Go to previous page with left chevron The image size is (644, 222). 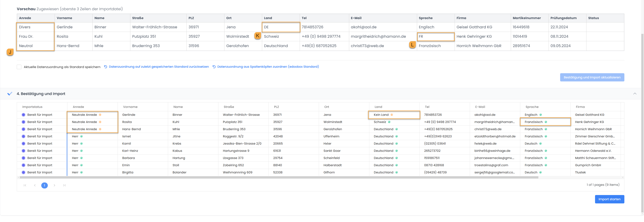[x=35, y=185]
